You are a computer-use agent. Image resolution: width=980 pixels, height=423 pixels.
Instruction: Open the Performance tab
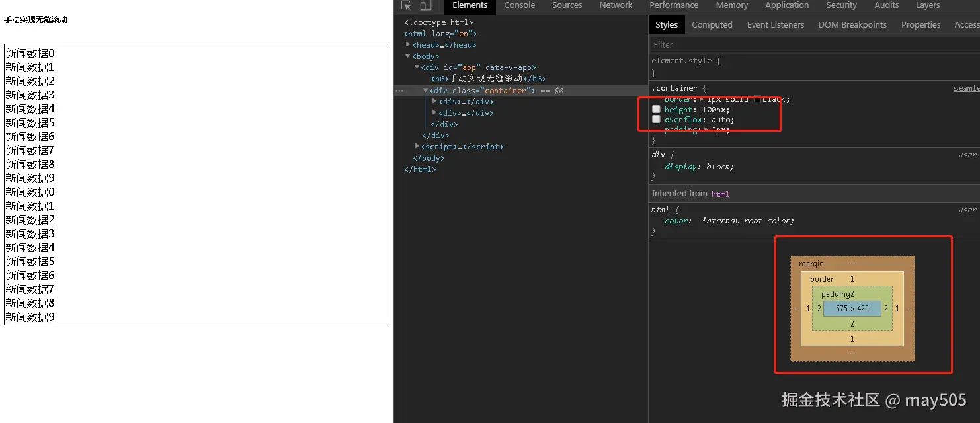click(x=674, y=5)
